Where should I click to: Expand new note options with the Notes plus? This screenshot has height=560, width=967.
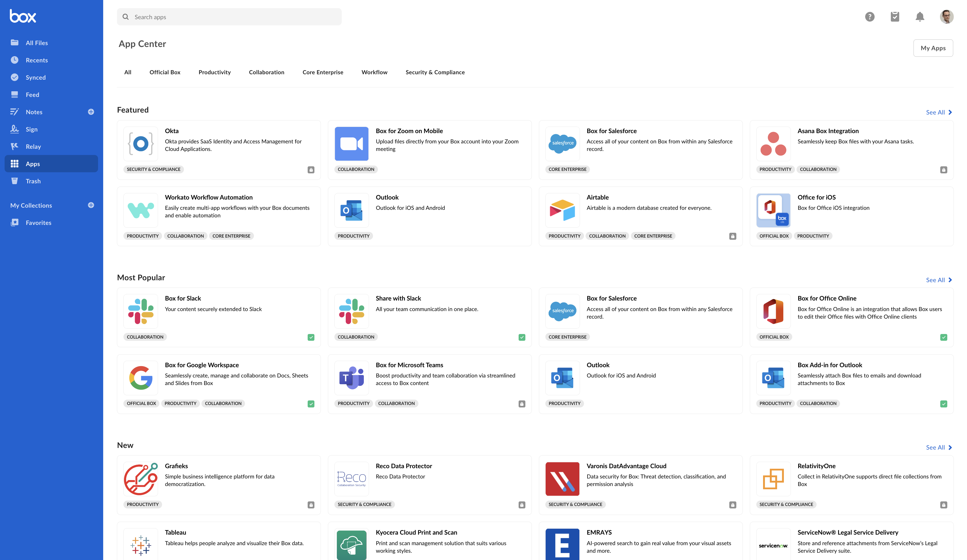click(91, 112)
